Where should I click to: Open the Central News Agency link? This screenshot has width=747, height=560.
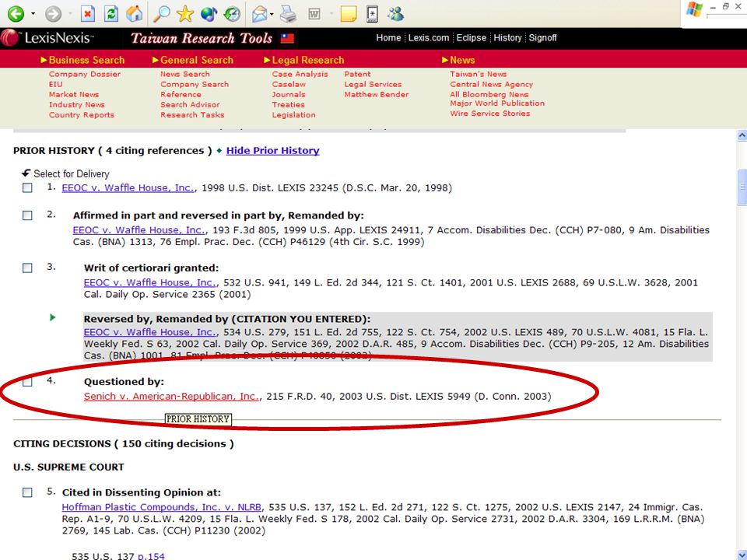(x=492, y=84)
